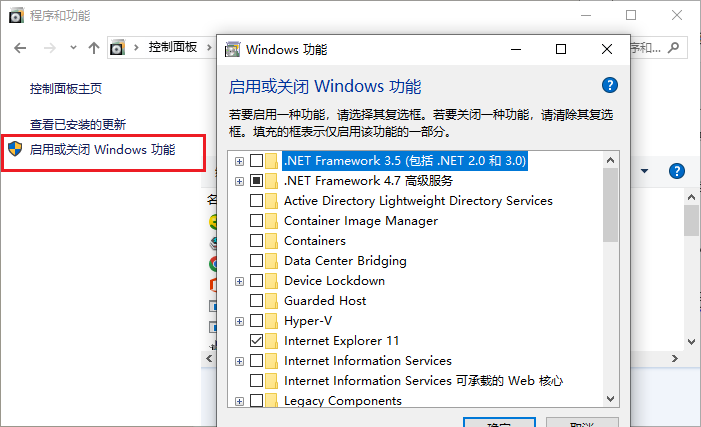Click the search magnifier icon
701x427 pixels.
(673, 47)
